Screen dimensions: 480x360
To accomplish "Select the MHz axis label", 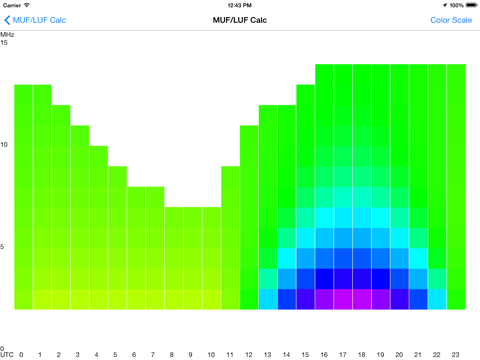I will (7, 34).
